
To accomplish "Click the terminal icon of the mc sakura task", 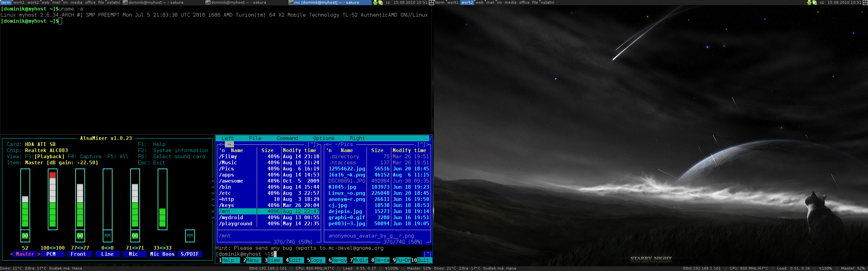I will pyautogui.click(x=291, y=2).
